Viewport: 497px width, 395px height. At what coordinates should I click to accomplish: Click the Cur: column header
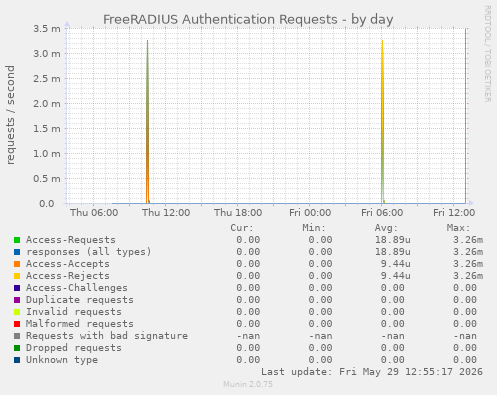pos(242,228)
